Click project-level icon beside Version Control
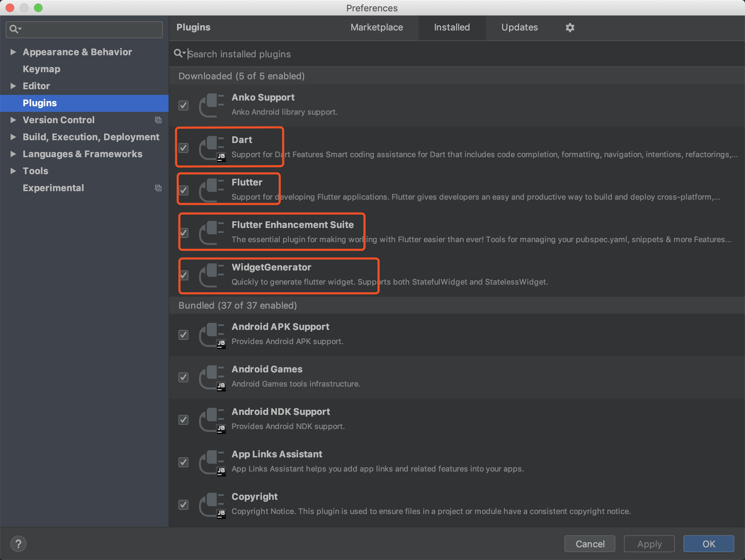745x560 pixels. pyautogui.click(x=158, y=120)
